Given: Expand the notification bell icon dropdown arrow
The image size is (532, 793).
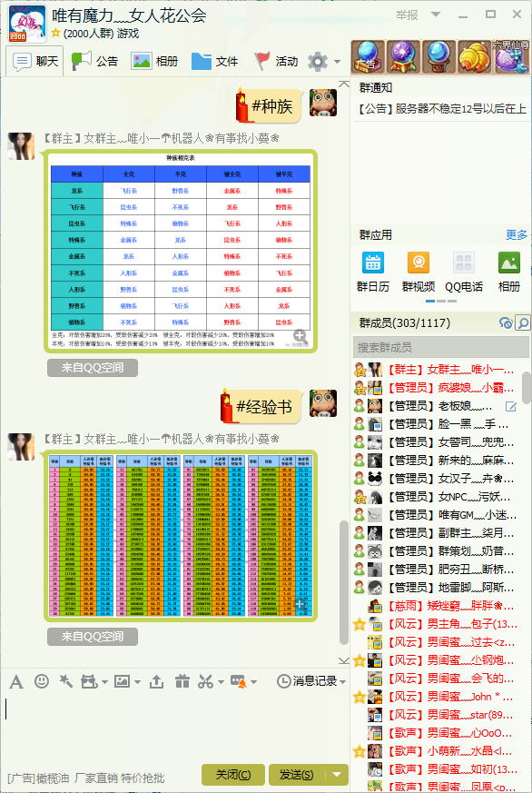Looking at the screenshot, I should coord(253,682).
